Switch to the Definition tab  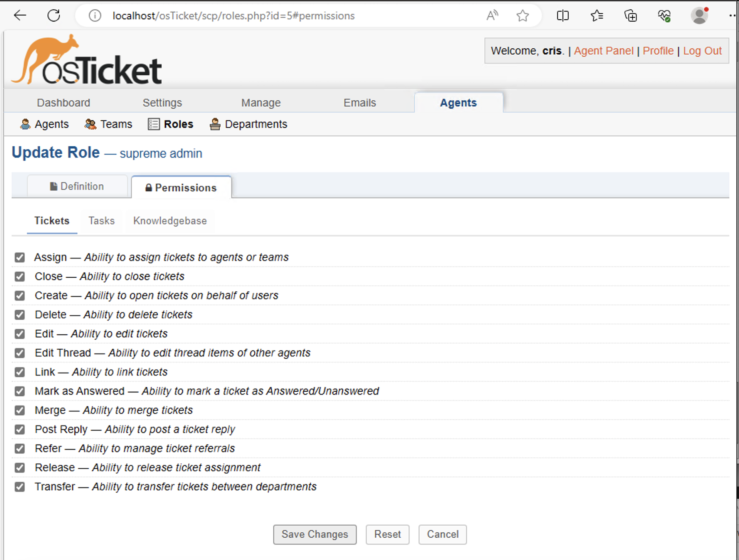[x=77, y=186]
